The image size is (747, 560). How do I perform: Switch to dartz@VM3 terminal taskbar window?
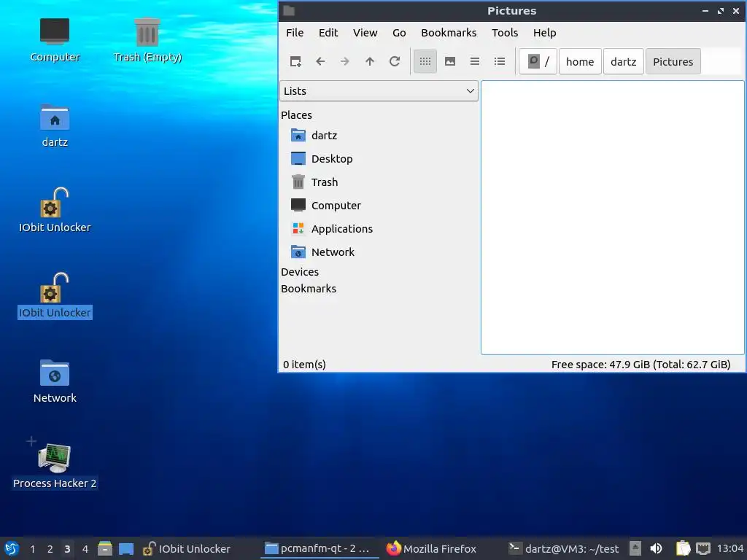tap(564, 548)
